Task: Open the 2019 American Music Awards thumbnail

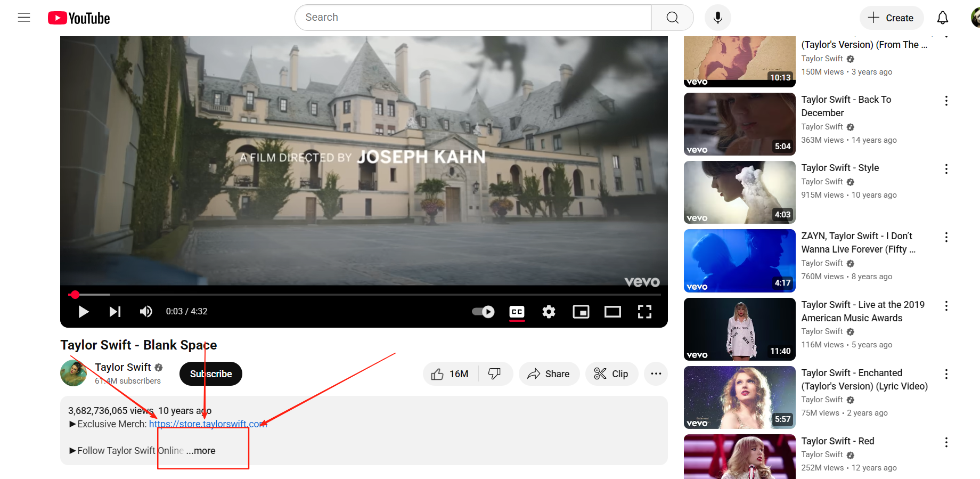Action: (x=740, y=329)
